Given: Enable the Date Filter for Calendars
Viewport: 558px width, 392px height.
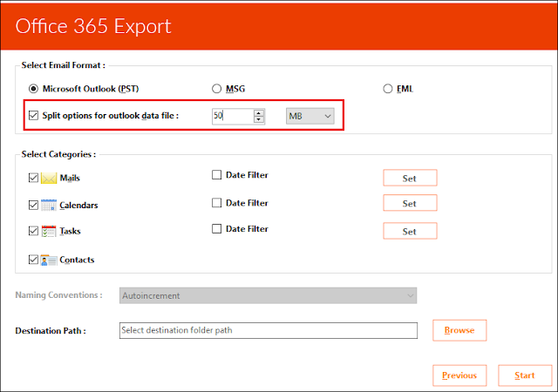Looking at the screenshot, I should coord(217,203).
